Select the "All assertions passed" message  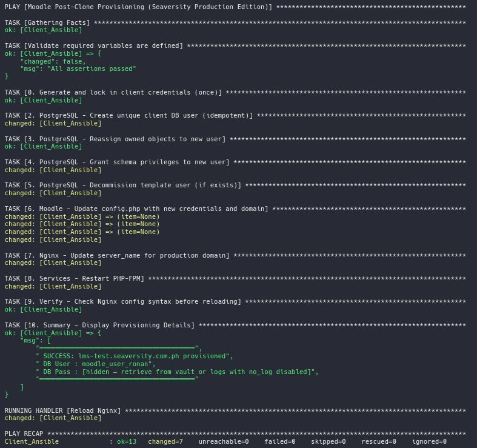pos(92,69)
